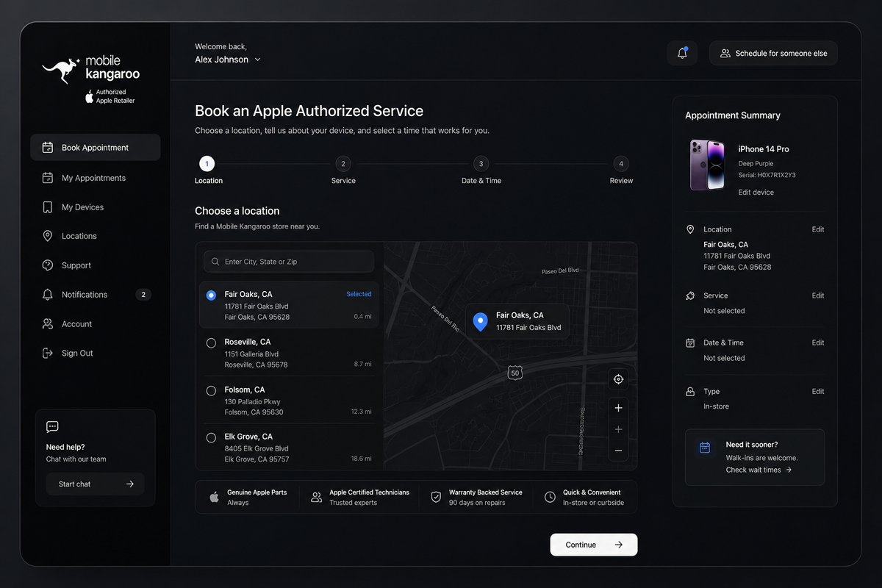Edit the Type in summary
Viewport: 882px width, 588px height.
(x=818, y=392)
